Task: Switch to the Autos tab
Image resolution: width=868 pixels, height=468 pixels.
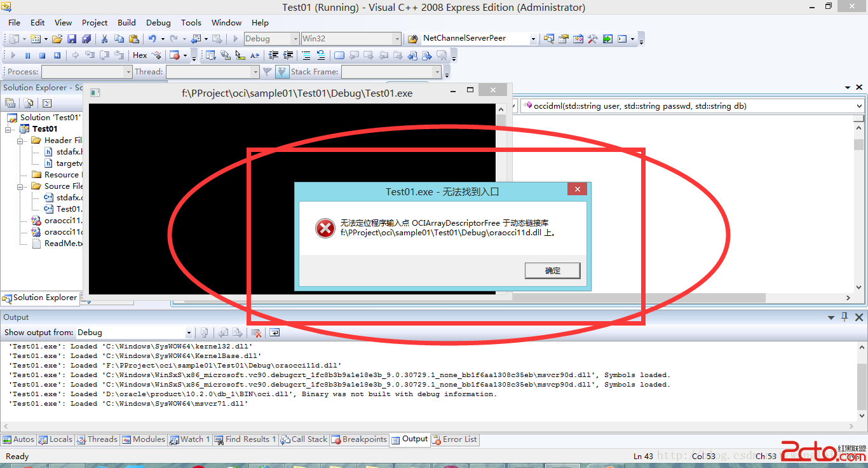Action: coord(18,439)
